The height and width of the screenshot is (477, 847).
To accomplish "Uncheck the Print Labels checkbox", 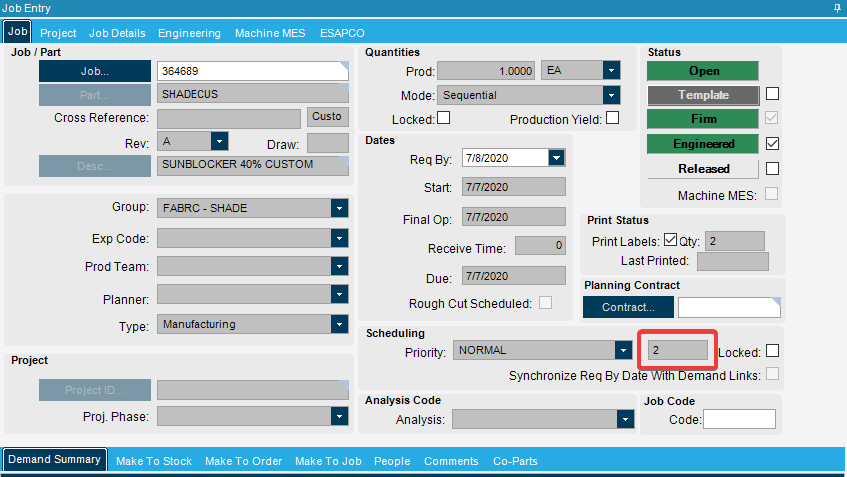I will pos(670,239).
